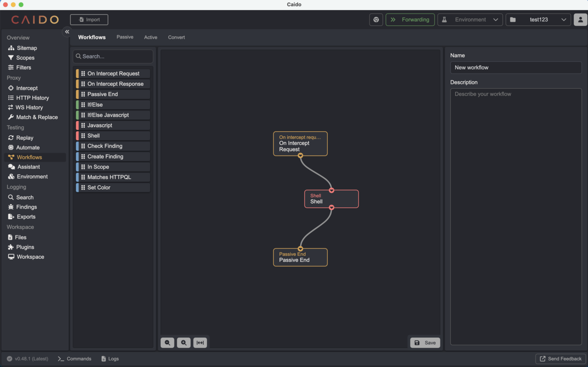
Task: Open the Environment dropdown in the top bar
Action: pyautogui.click(x=470, y=20)
